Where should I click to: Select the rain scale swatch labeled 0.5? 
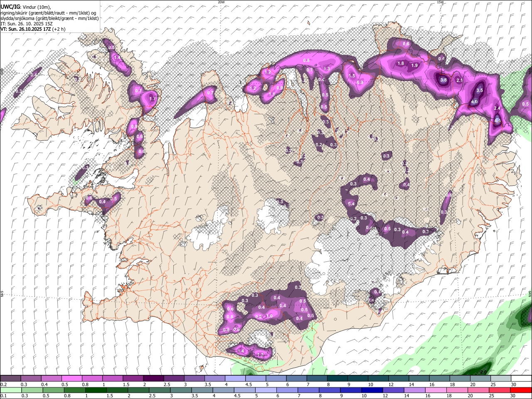tap(53, 390)
